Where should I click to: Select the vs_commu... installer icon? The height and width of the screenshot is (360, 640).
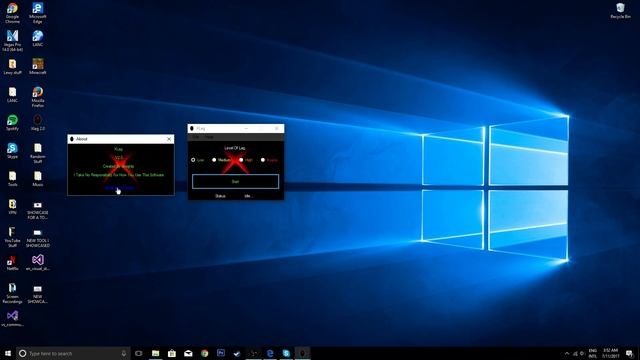click(12, 318)
